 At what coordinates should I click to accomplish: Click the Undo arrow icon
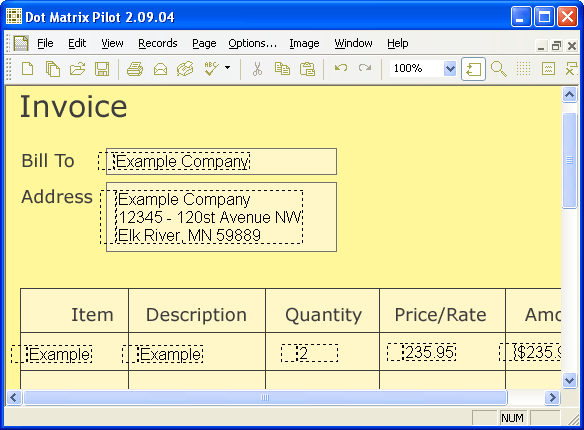point(341,68)
